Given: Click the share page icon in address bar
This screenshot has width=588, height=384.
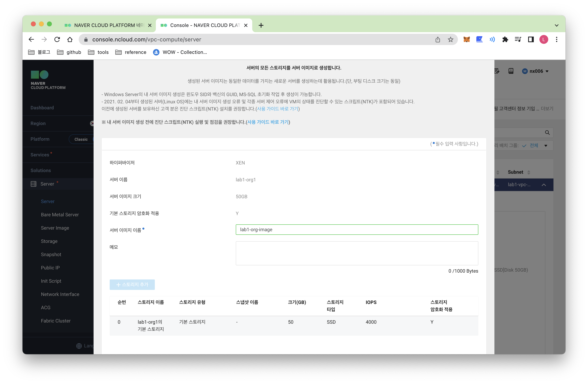Looking at the screenshot, I should pyautogui.click(x=438, y=40).
